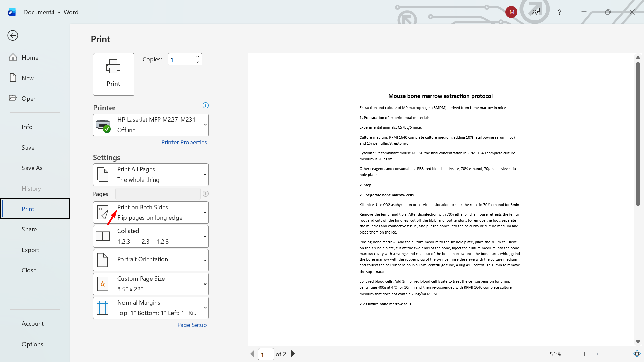This screenshot has width=644, height=362.
Task: Click the Copies number field
Action: (182, 59)
